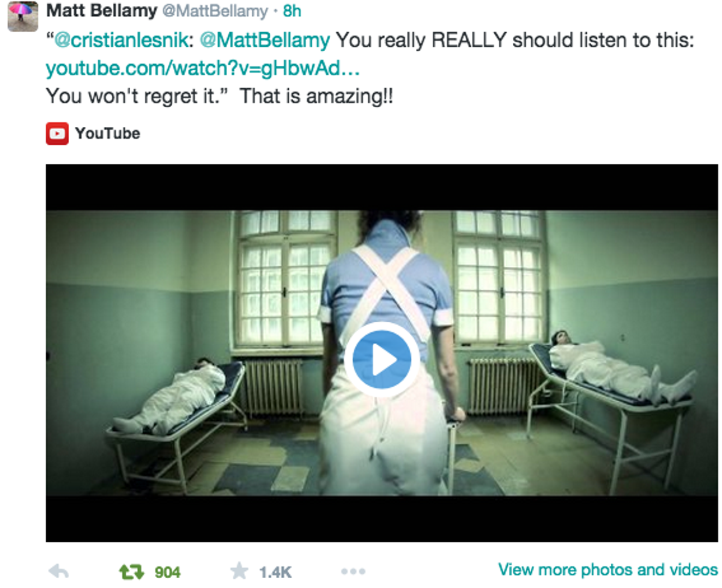The image size is (722, 588).
Task: Open the tweet via the '8h' timestamp
Action: [292, 11]
